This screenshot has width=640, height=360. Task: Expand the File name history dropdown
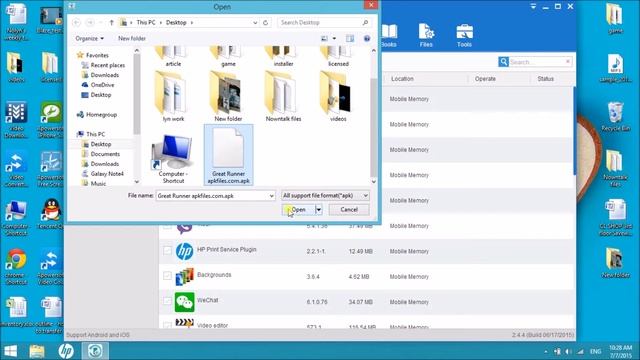coord(271,196)
